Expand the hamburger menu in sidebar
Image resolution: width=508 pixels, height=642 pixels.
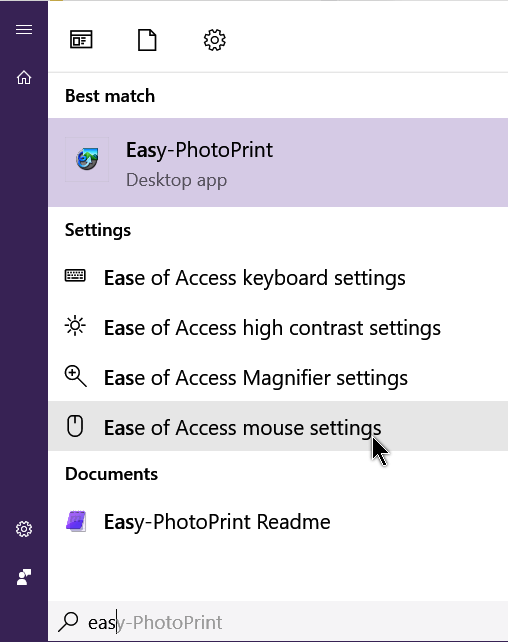[x=24, y=29]
